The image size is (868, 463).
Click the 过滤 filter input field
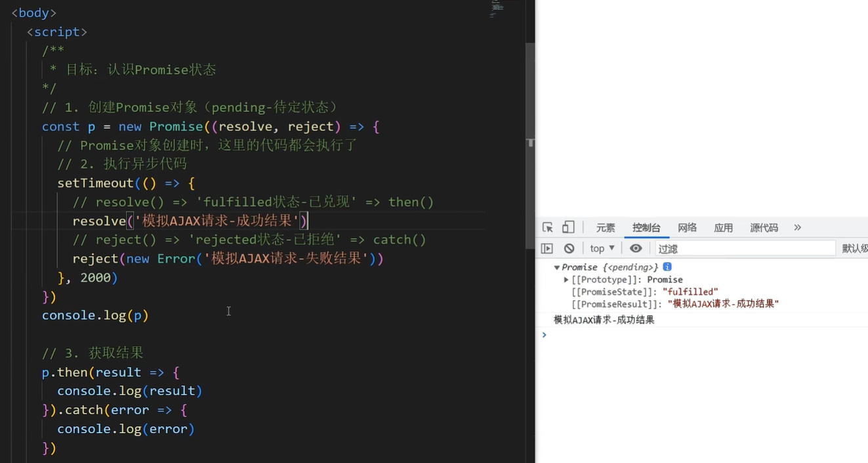745,248
